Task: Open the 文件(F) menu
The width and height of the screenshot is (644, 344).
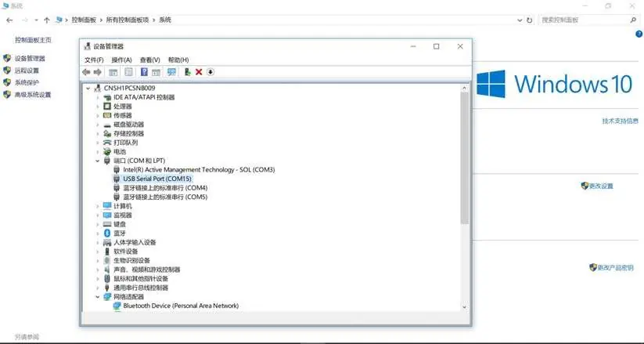Action: point(94,60)
